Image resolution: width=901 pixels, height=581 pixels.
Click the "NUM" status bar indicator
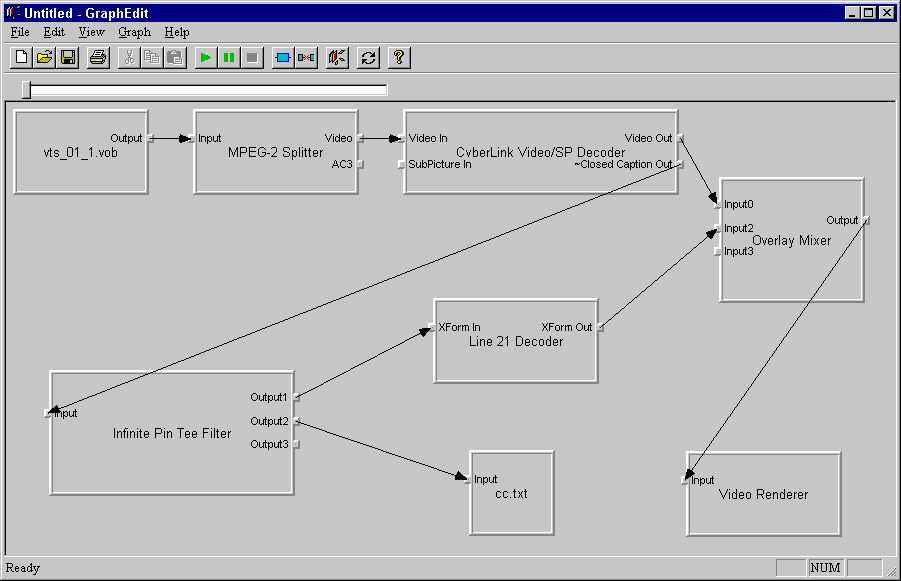point(825,568)
